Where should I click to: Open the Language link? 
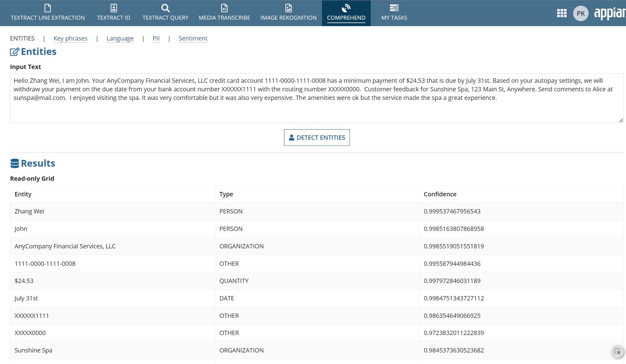coord(120,38)
